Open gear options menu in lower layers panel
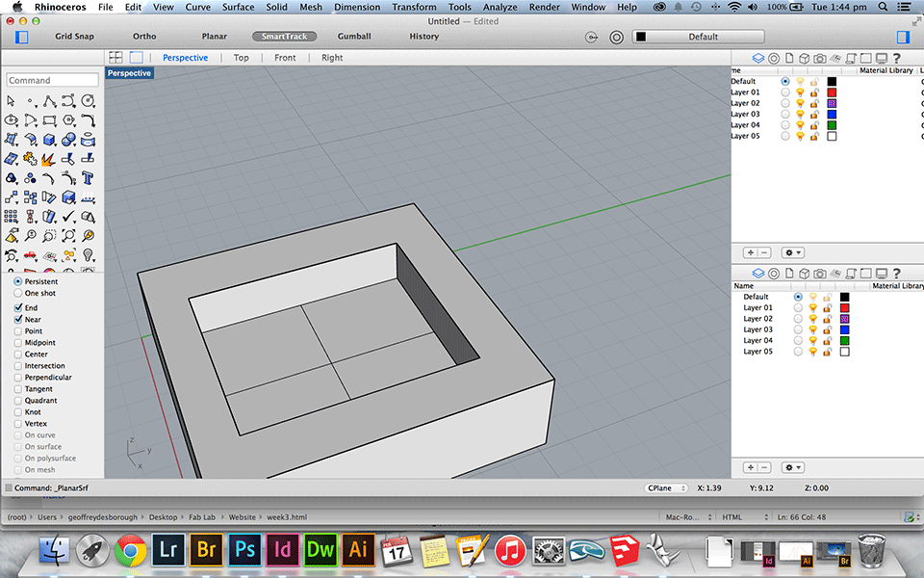This screenshot has width=924, height=578. (792, 467)
